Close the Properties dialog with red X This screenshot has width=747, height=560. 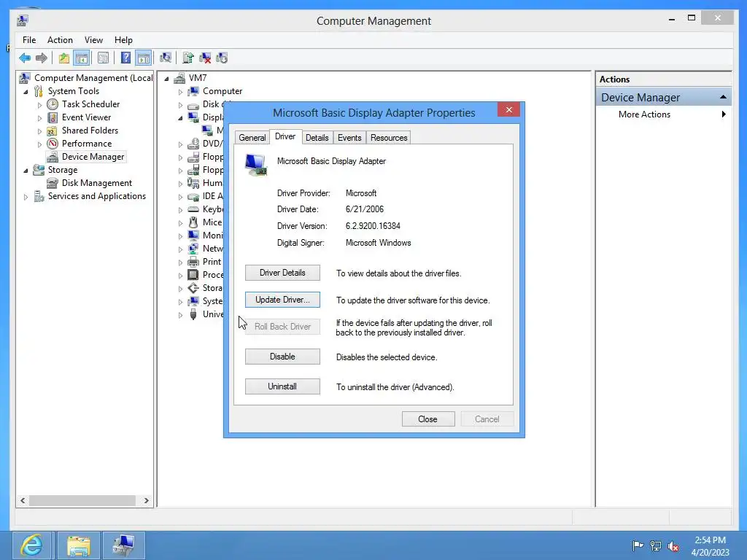coord(508,110)
